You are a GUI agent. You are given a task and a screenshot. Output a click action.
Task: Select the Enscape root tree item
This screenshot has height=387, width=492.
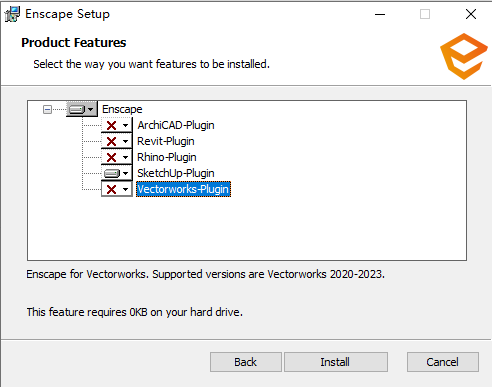[x=122, y=109]
